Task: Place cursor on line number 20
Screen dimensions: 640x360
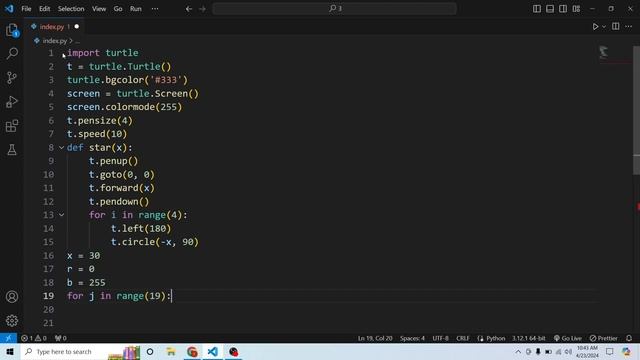Action: 48,309
